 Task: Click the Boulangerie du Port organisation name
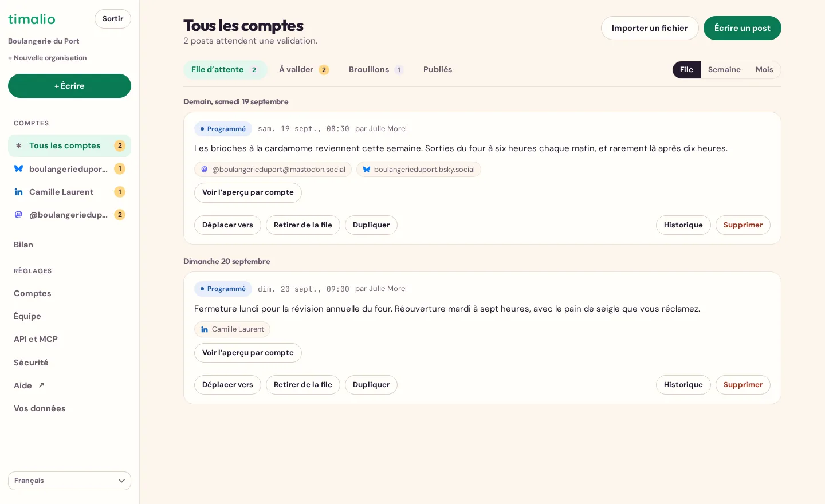coord(44,41)
